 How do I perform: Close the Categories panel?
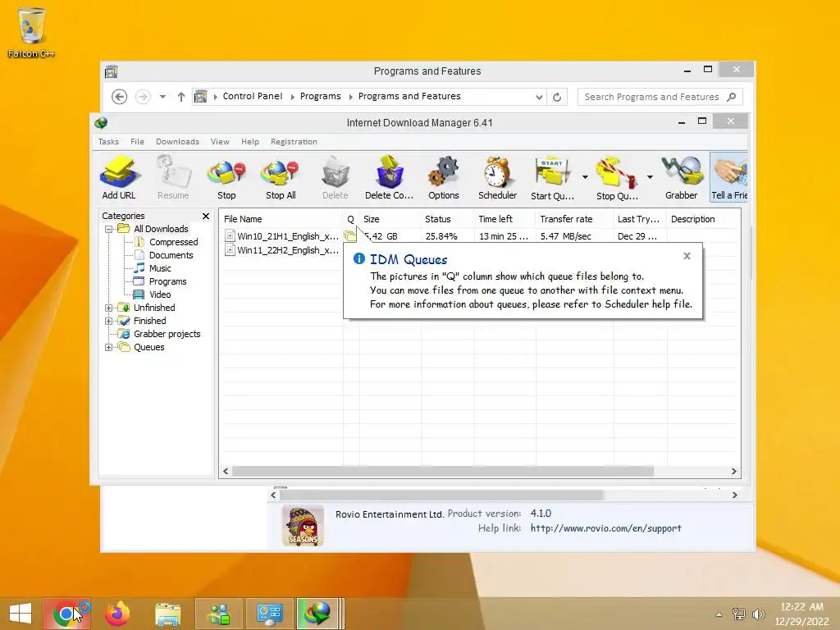click(206, 216)
